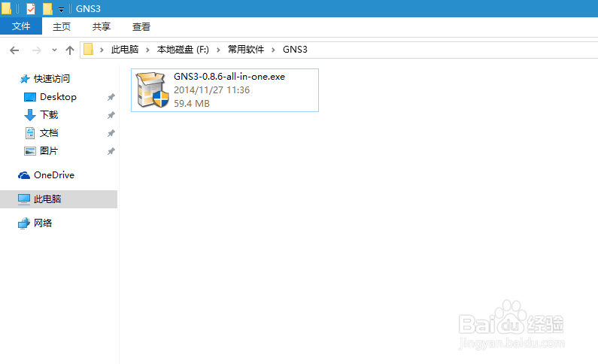
Task: Open 下载 folder in quick access
Action: pos(49,115)
